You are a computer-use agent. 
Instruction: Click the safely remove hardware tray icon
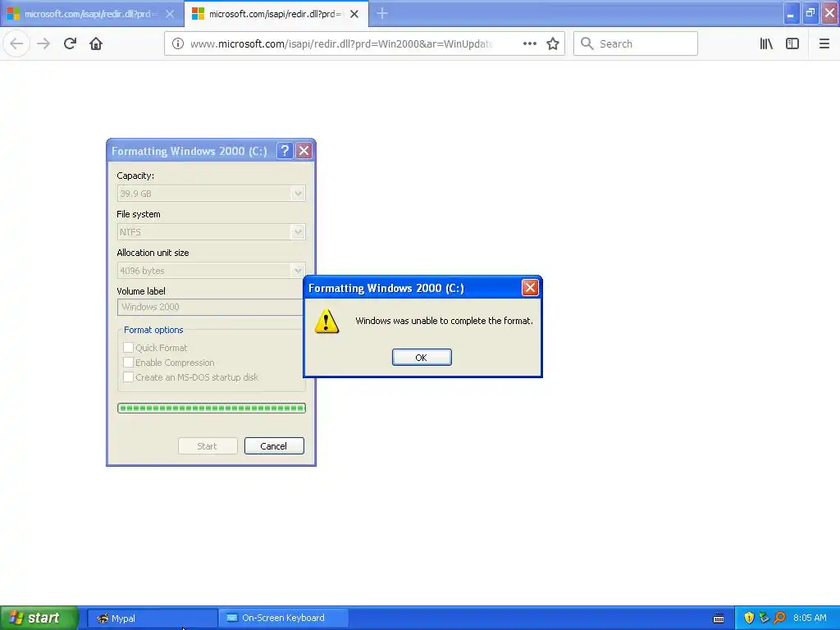click(764, 618)
